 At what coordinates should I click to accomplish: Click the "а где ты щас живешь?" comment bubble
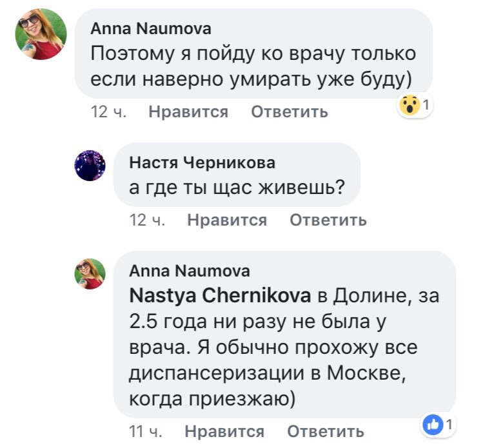coord(235,188)
